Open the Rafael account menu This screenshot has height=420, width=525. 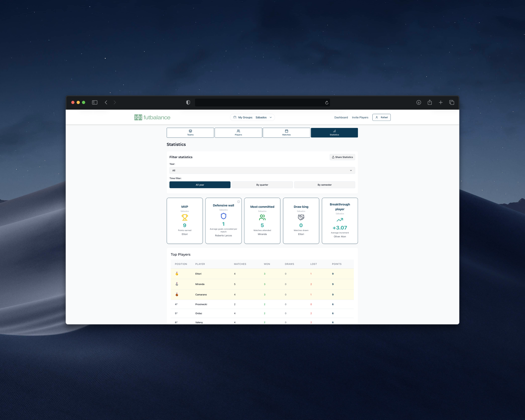click(381, 117)
